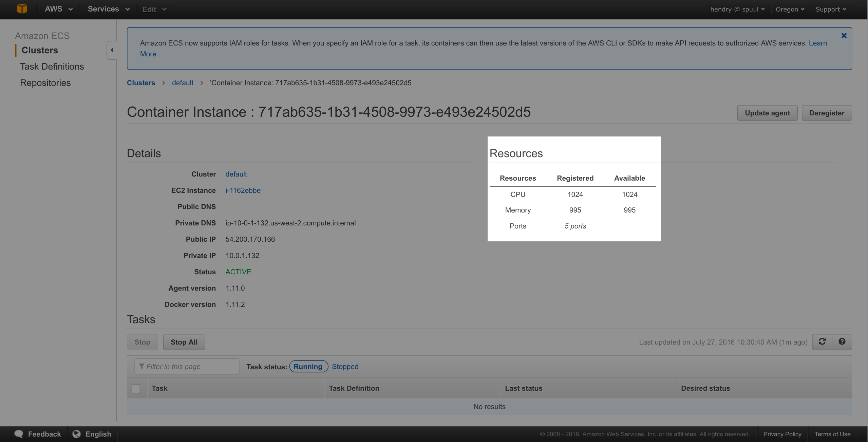Screen dimensions: 868x442
Task: Focus the Filter in this page field
Action: point(187,367)
